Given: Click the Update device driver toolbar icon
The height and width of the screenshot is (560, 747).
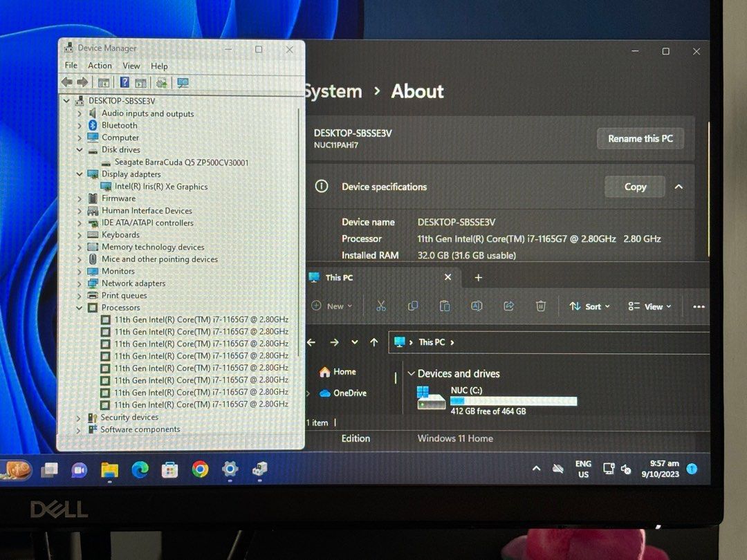Looking at the screenshot, I should [x=161, y=83].
